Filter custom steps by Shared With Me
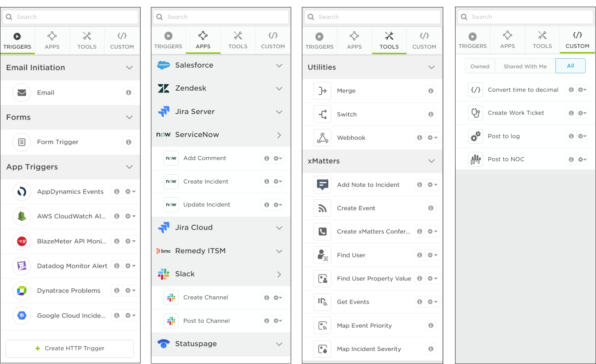The image size is (596, 364). tap(525, 66)
